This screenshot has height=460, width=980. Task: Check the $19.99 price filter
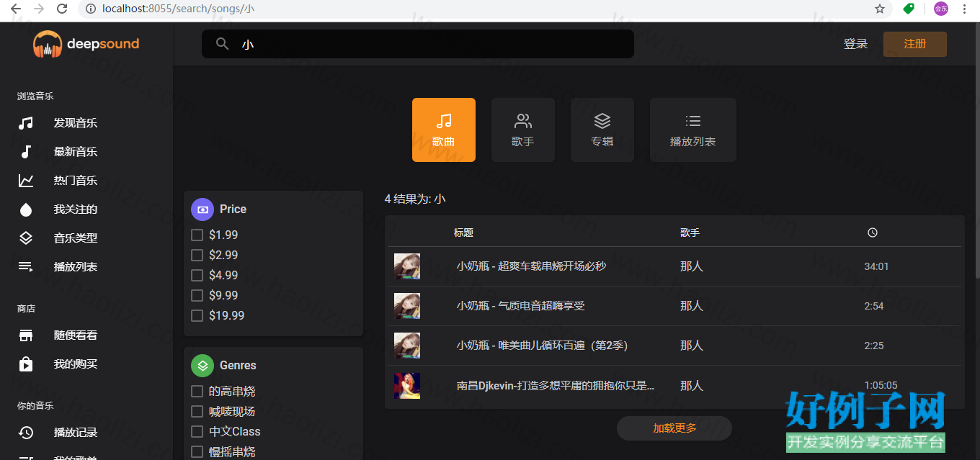(197, 315)
